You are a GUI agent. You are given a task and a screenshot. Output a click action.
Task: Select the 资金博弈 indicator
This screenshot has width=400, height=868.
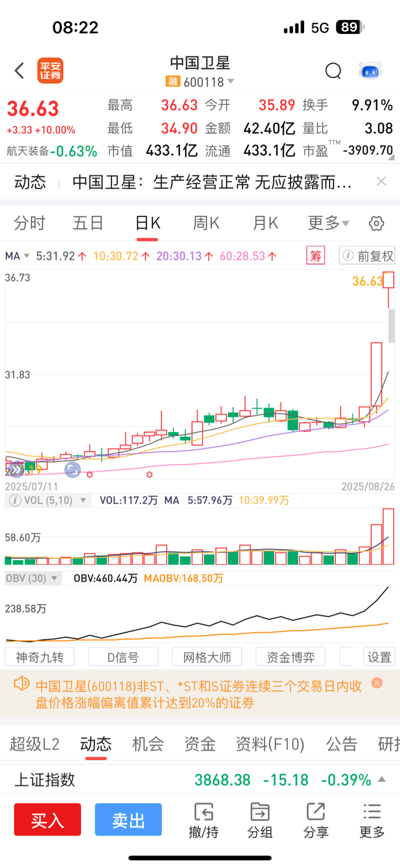[x=291, y=657]
